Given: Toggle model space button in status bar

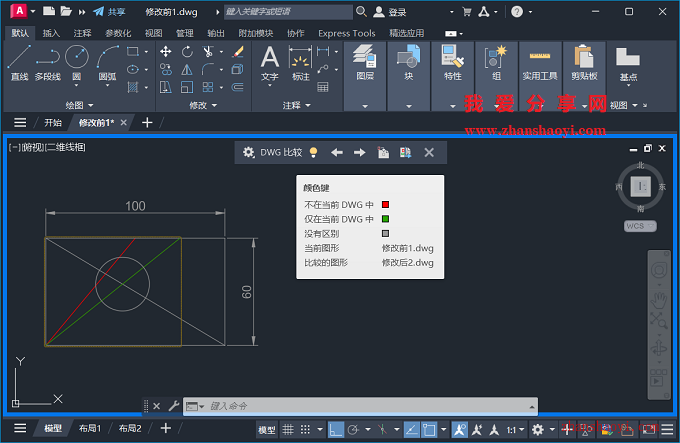Looking at the screenshot, I should 267,430.
